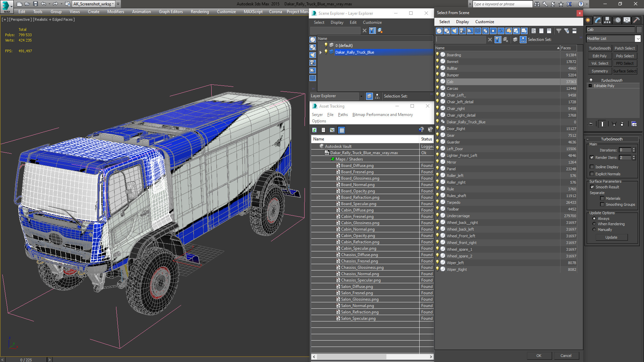
Task: Collapse TurboSmooth rollout header
Action: pos(612,139)
